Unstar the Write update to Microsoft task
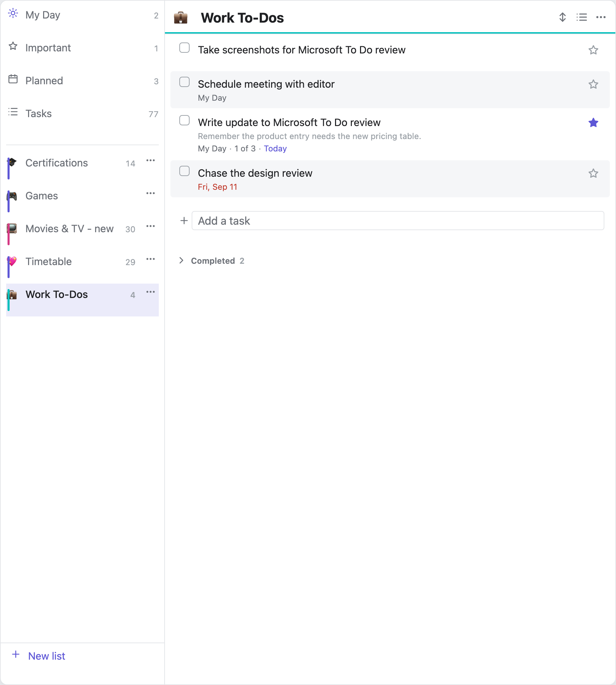616x685 pixels. point(593,123)
